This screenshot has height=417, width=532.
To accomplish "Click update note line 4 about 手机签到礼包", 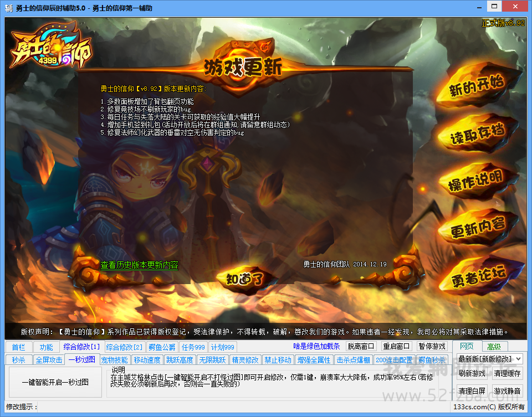I will tap(195, 125).
